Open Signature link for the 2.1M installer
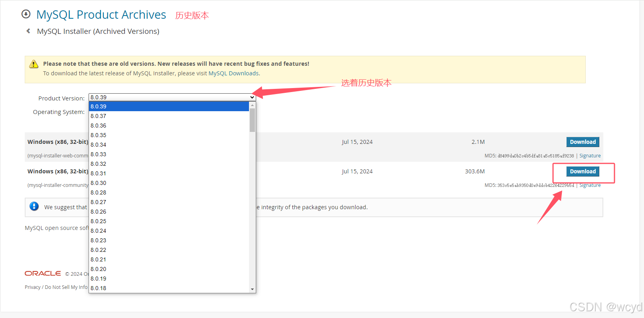The height and width of the screenshot is (318, 644). [x=590, y=156]
